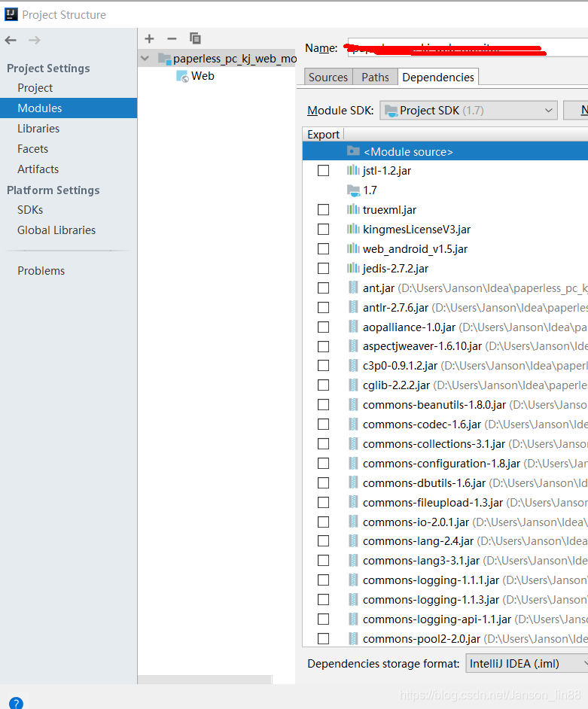Click the Export column header
Screen dimensions: 588x709
coord(324,134)
